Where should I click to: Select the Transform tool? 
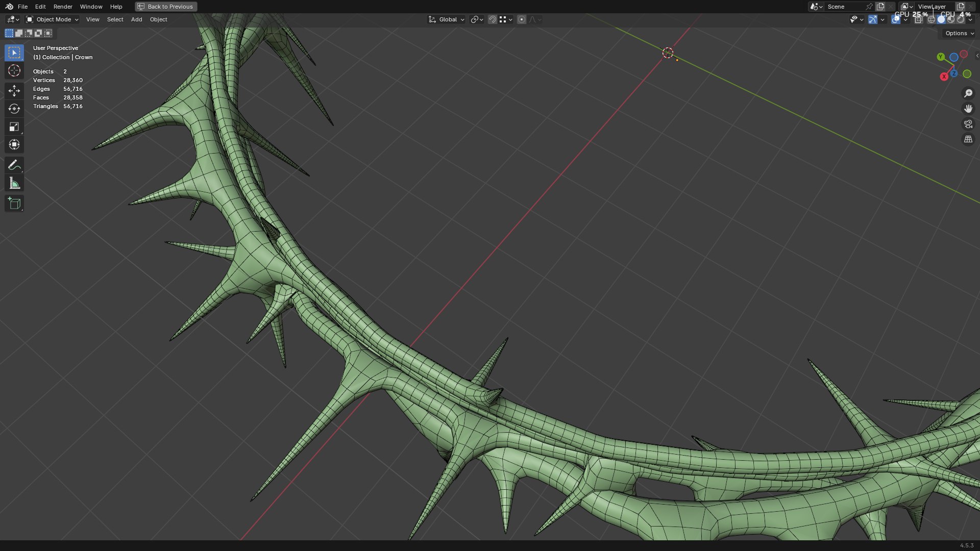coord(14,144)
